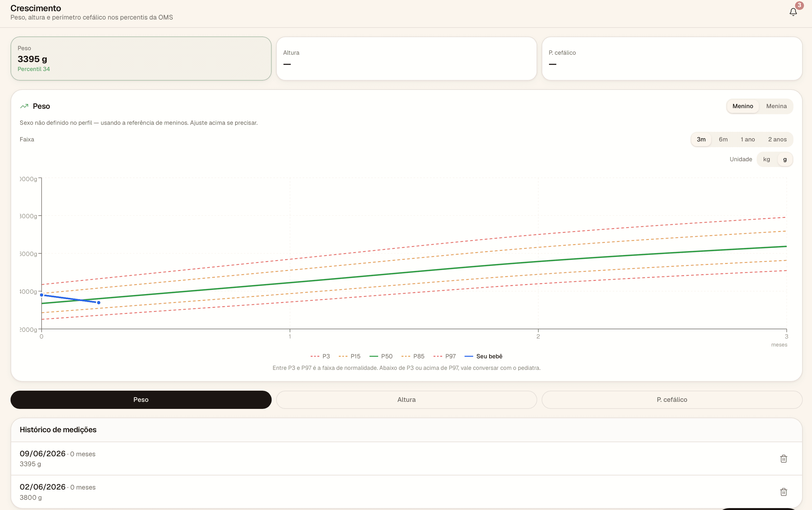This screenshot has width=812, height=510.
Task: Click the P50 legend entry
Action: point(381,356)
